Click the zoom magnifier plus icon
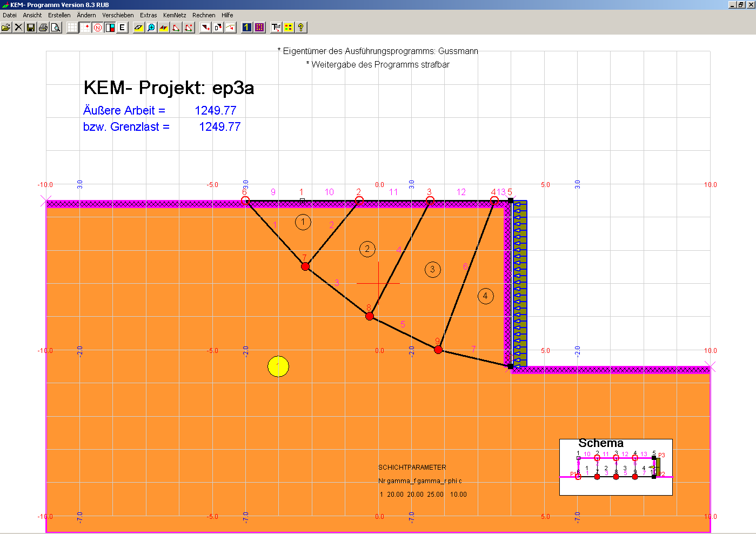The image size is (756, 534). tap(151, 27)
